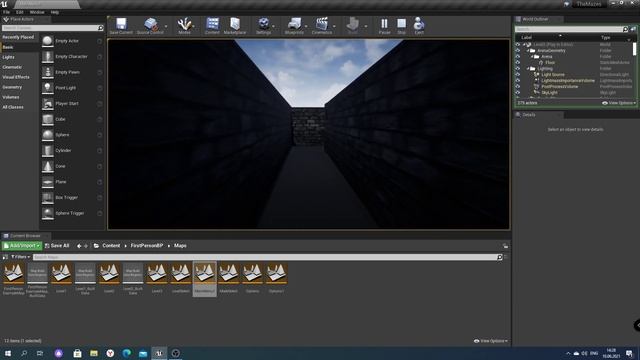The height and width of the screenshot is (360, 640).
Task: Stop the play-in-editor session
Action: [x=402, y=25]
